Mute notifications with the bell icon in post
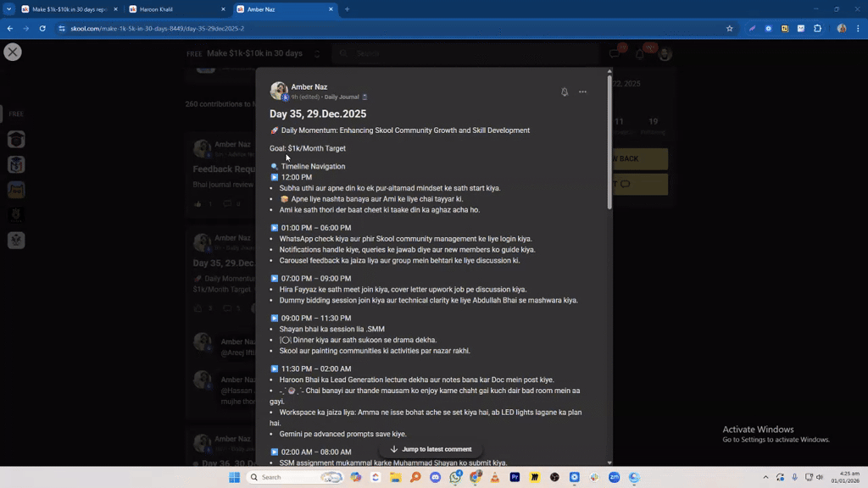868x488 pixels. pos(564,91)
